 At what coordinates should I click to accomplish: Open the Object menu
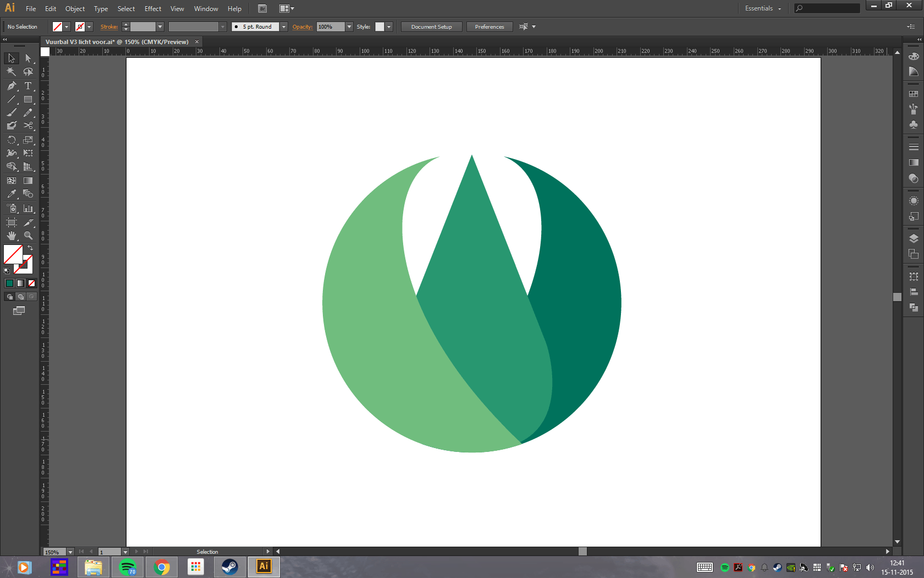[75, 9]
